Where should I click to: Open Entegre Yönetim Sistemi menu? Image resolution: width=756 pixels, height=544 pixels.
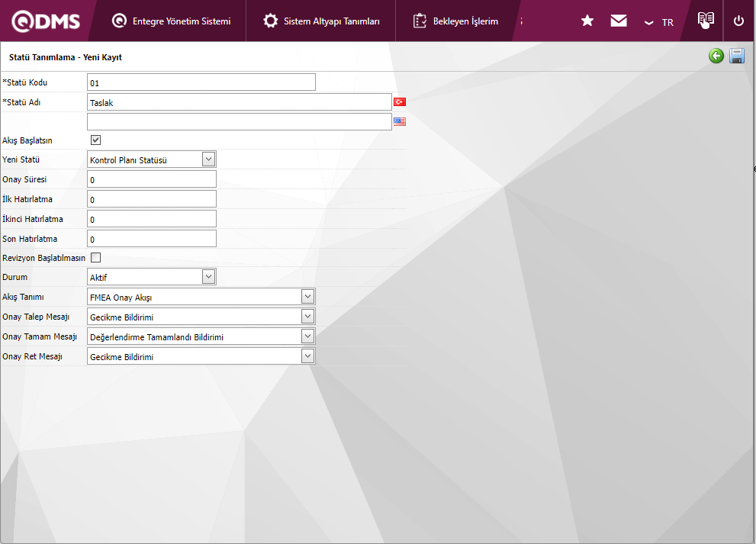tap(171, 21)
